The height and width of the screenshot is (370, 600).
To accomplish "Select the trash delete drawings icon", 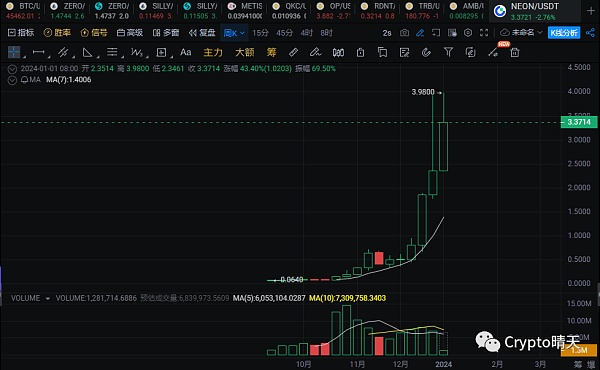I will pos(515,52).
